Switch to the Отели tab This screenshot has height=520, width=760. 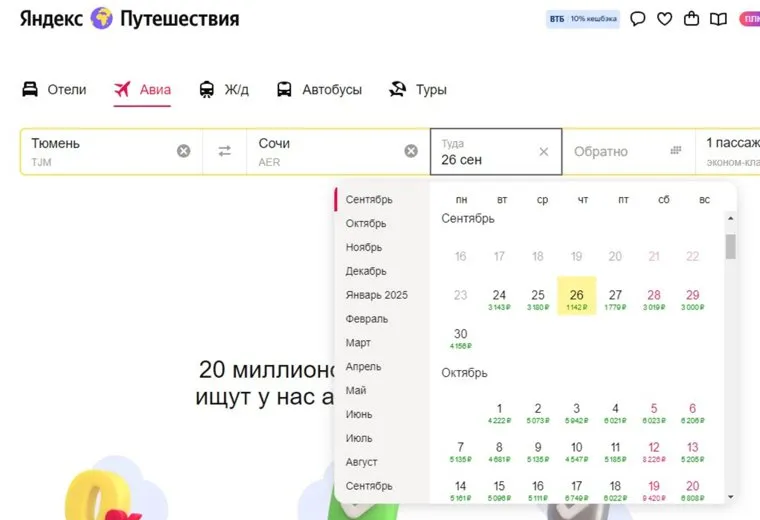click(55, 90)
